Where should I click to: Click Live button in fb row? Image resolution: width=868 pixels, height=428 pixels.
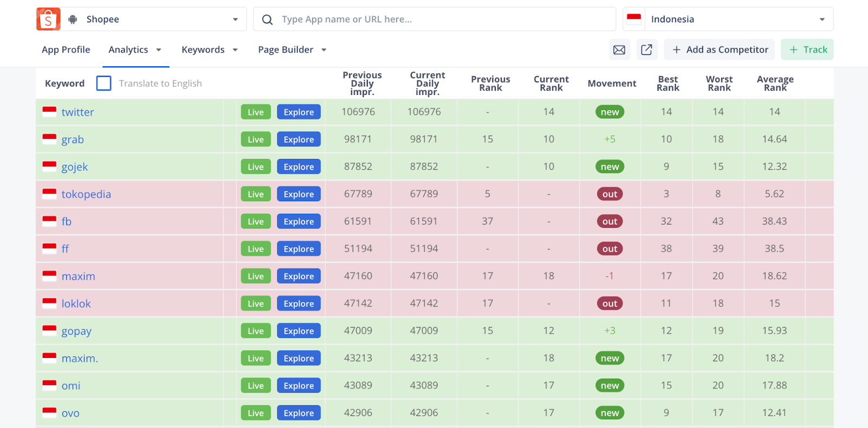[x=256, y=221]
